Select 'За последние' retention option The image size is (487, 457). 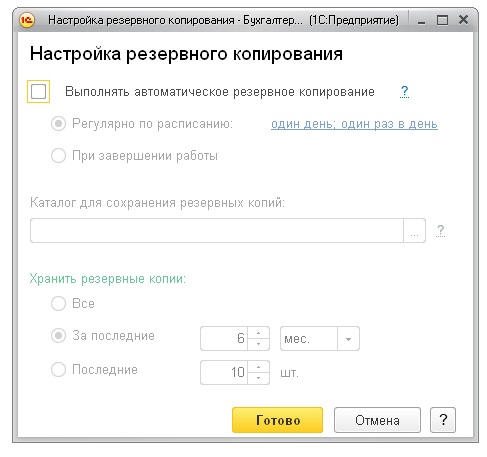click(x=58, y=336)
